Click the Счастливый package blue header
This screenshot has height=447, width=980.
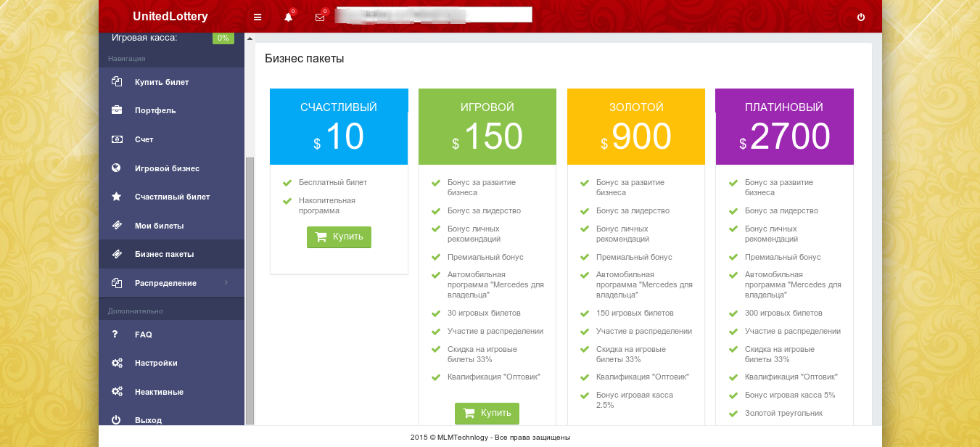339,127
